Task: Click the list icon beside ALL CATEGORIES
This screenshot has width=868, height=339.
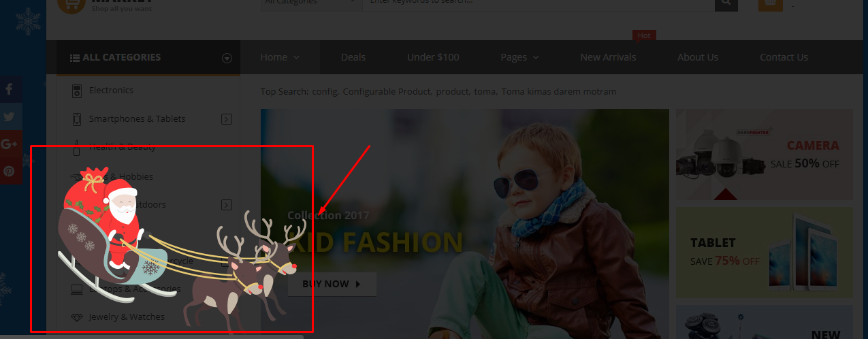Action: coord(75,58)
